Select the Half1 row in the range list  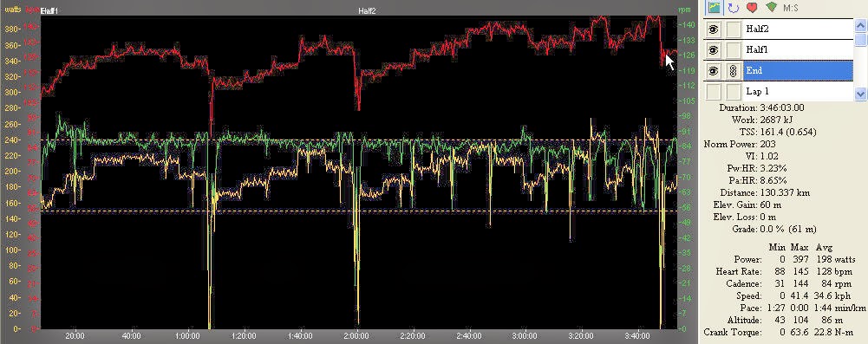click(x=798, y=49)
